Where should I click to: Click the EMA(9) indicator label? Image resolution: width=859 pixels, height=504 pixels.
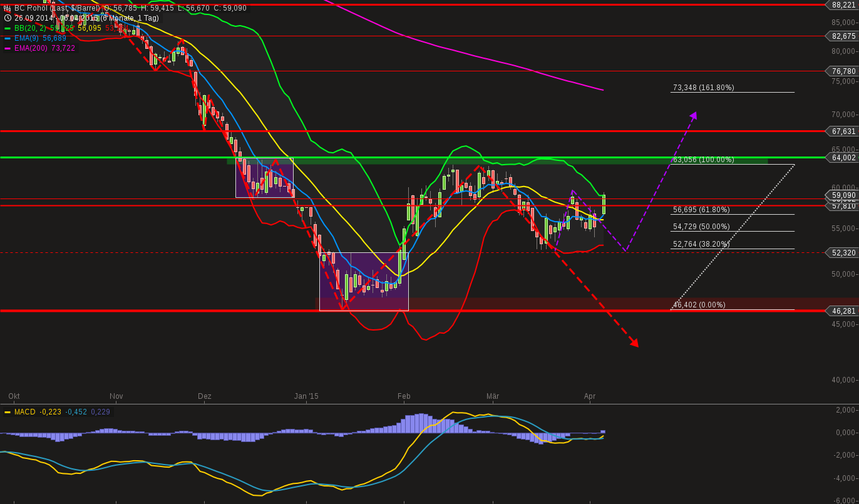(27, 38)
